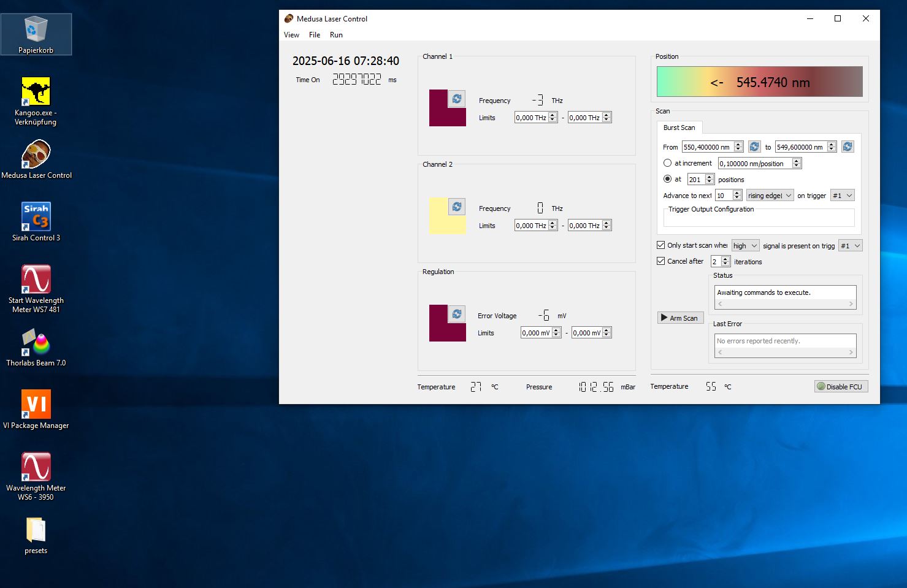907x588 pixels.
Task: Open the 'high' signal level dropdown
Action: 745,246
